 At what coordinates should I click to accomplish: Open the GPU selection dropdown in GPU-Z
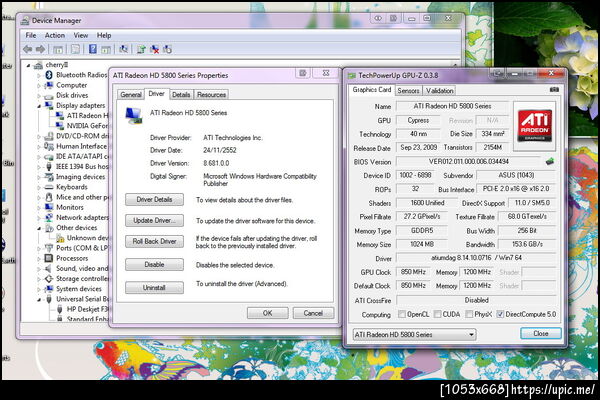pos(414,335)
